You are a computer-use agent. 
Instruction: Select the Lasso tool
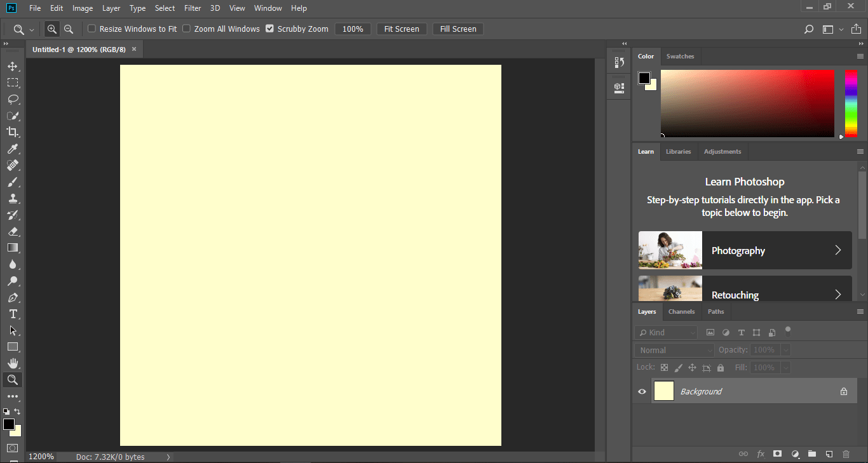pos(12,99)
